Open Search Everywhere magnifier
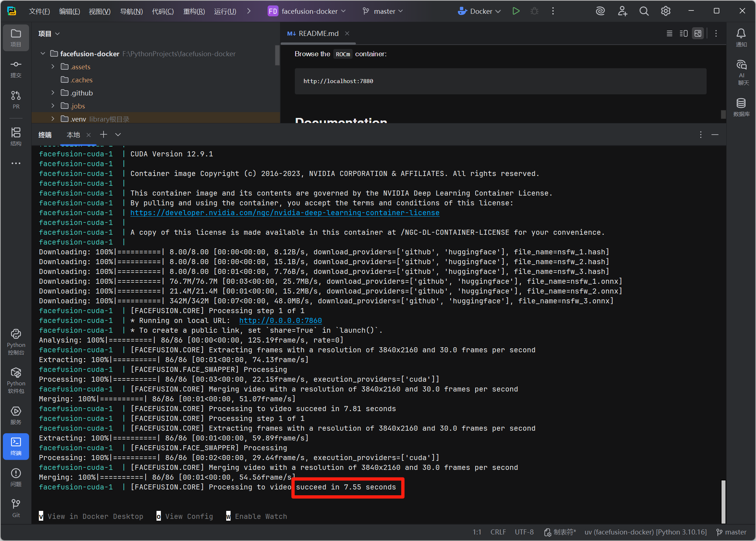This screenshot has width=756, height=541. click(644, 11)
